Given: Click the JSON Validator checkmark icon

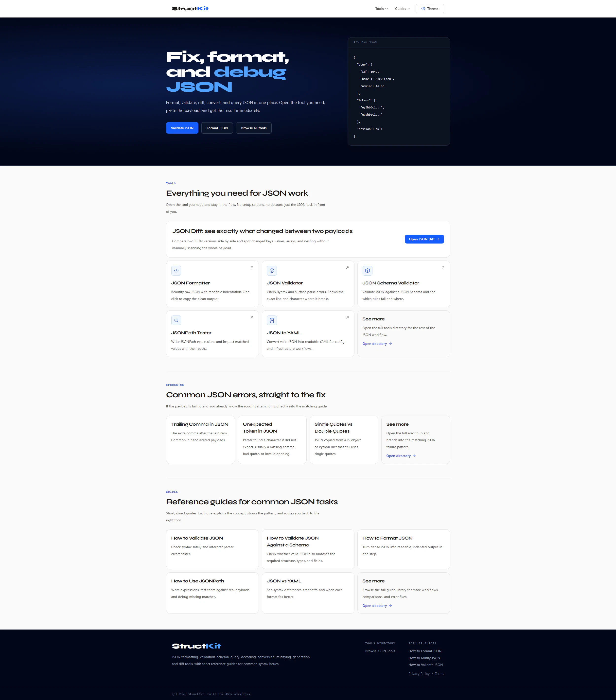Looking at the screenshot, I should [272, 271].
